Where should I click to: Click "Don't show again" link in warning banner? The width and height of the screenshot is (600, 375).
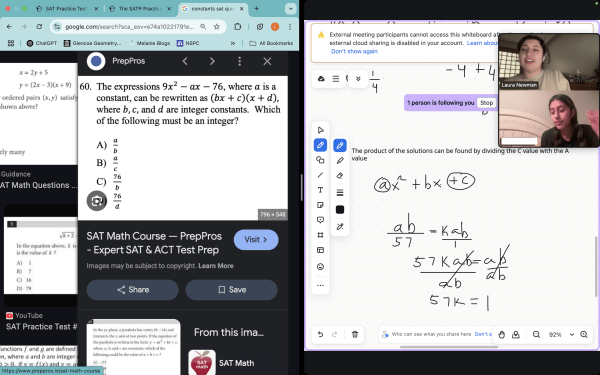(x=354, y=51)
